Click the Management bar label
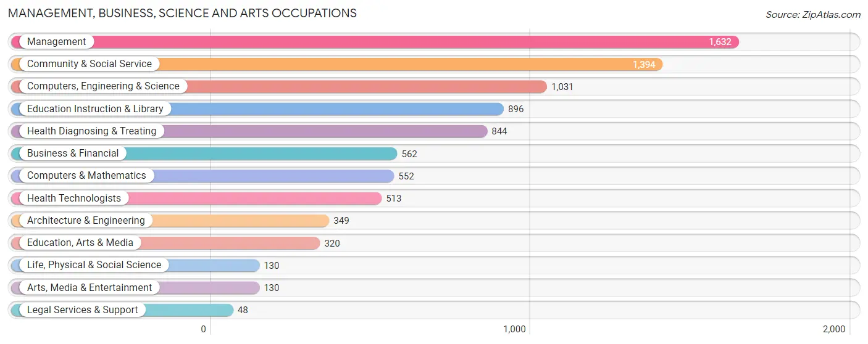Screen dimensions: 868x344 click(x=56, y=42)
